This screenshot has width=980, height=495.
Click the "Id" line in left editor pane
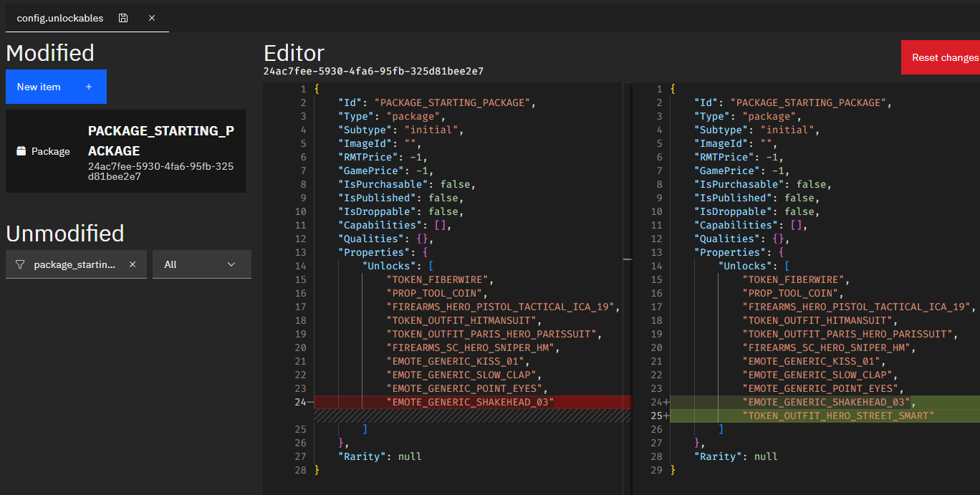click(x=437, y=102)
